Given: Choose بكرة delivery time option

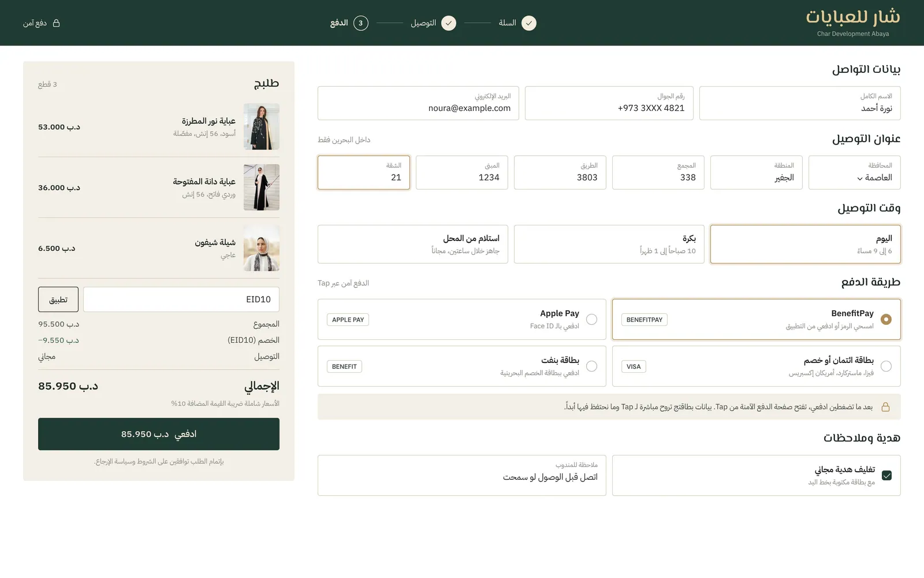Looking at the screenshot, I should (609, 244).
